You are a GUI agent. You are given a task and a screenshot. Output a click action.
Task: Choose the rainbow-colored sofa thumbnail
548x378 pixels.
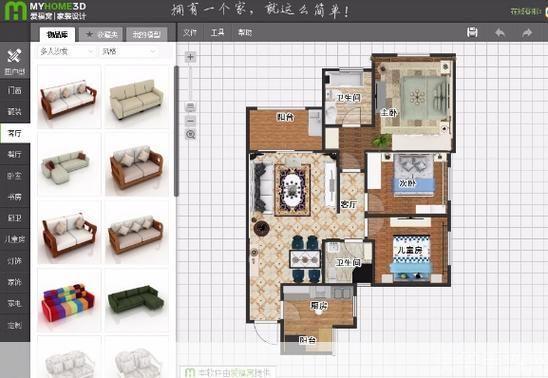pyautogui.click(x=69, y=300)
